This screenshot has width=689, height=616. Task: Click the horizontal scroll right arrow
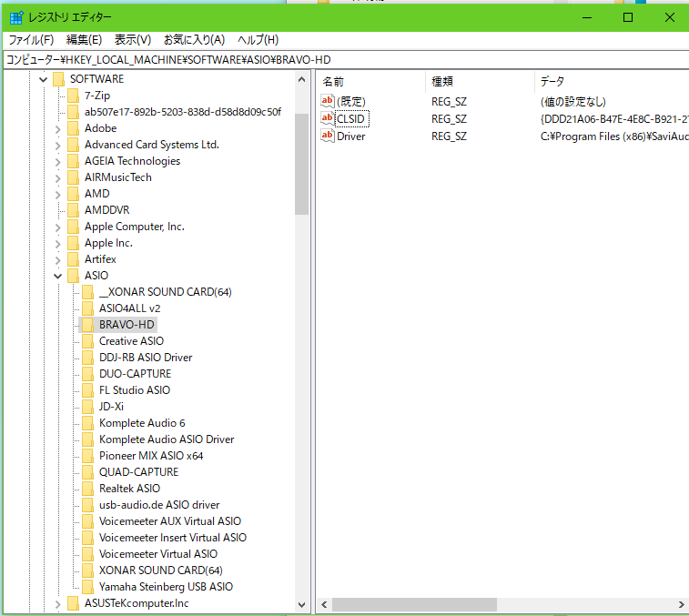pos(682,604)
